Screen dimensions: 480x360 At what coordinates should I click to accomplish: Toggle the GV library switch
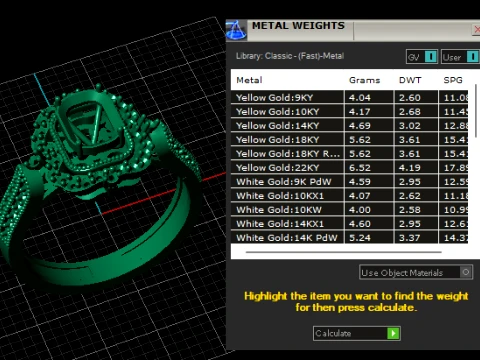coord(422,57)
